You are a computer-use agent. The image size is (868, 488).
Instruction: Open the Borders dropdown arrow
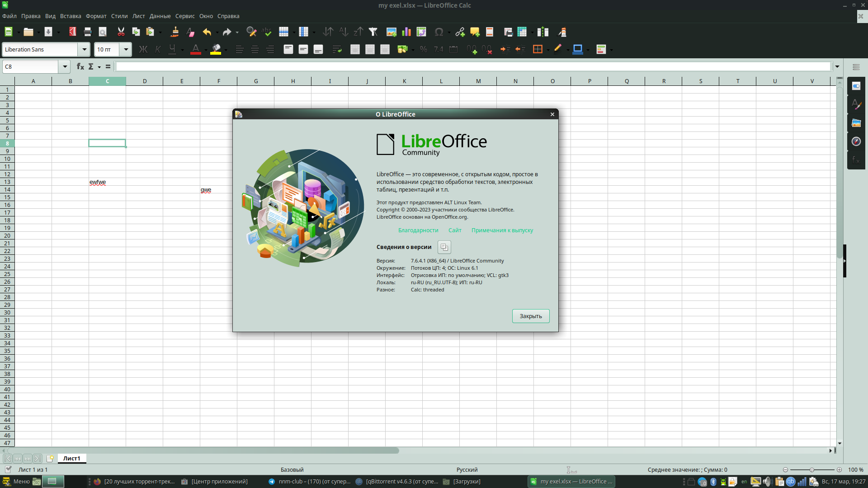click(547, 49)
